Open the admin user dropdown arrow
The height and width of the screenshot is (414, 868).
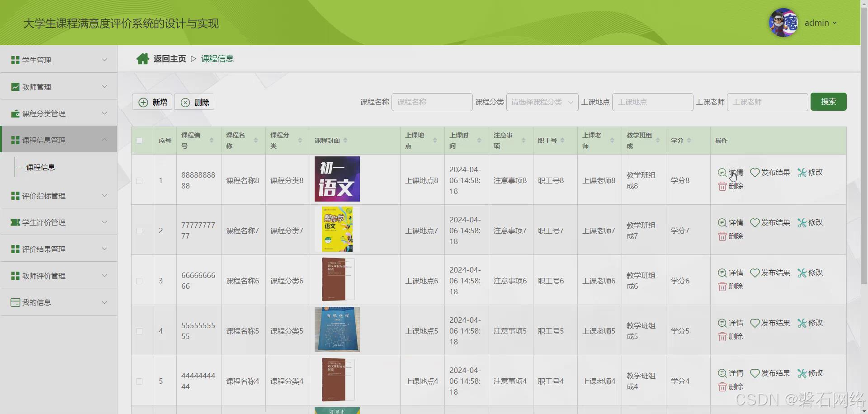835,23
